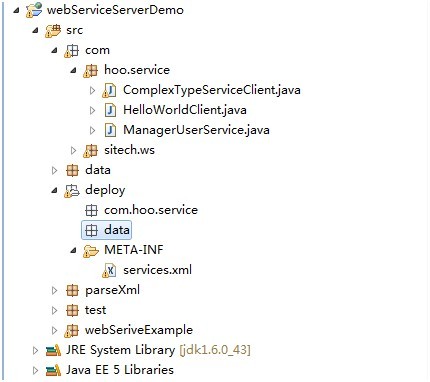The height and width of the screenshot is (382, 430).
Task: Collapse the META-INF folder node
Action: click(73, 251)
